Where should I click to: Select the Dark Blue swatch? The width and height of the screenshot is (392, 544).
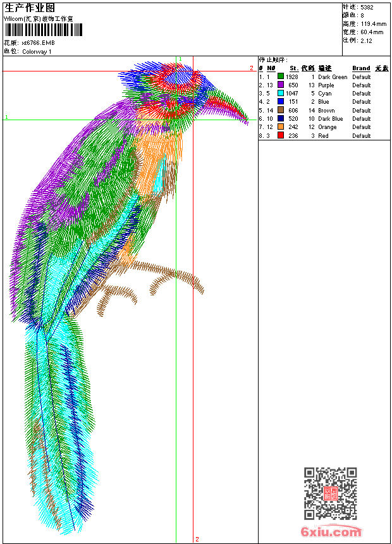pos(281,119)
